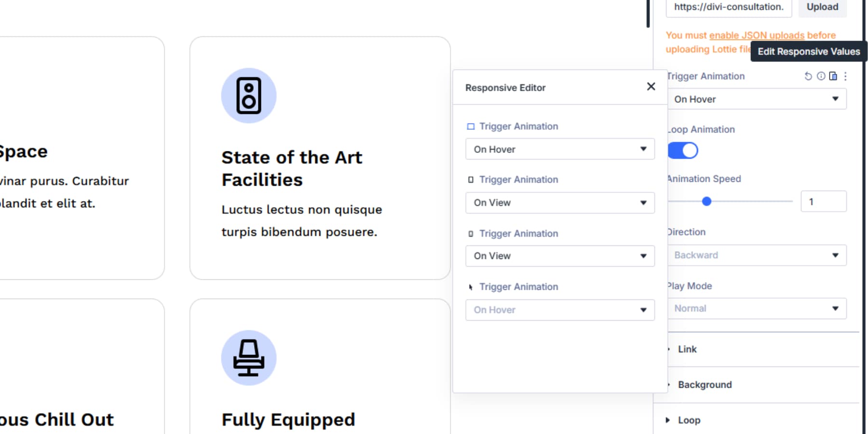
Task: Open the Play Mode dropdown showing Normal
Action: click(x=757, y=309)
